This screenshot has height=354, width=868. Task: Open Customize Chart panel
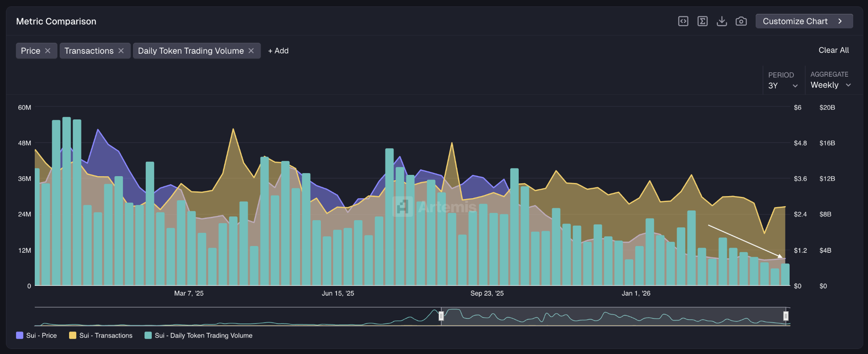804,21
